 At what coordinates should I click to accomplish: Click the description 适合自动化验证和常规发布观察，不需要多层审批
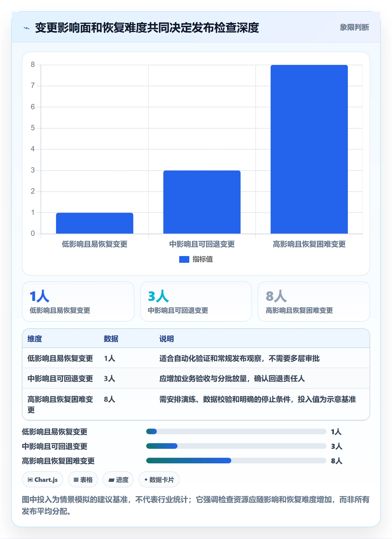click(239, 358)
